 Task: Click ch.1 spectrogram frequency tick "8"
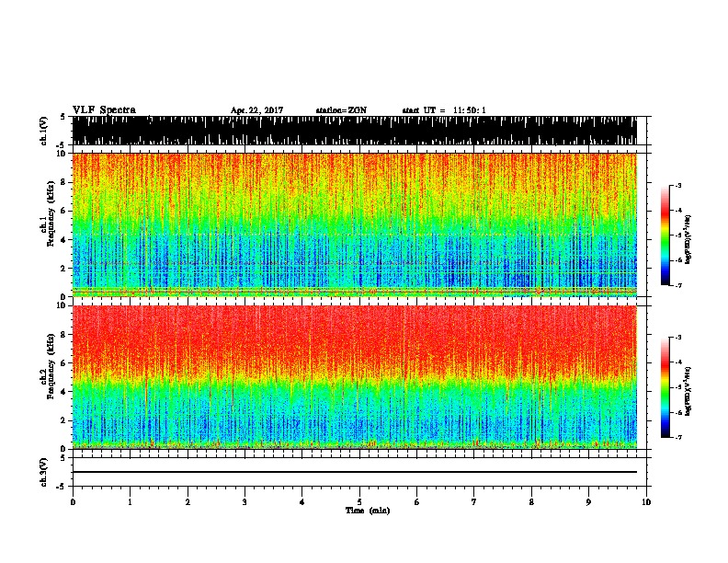pos(63,182)
